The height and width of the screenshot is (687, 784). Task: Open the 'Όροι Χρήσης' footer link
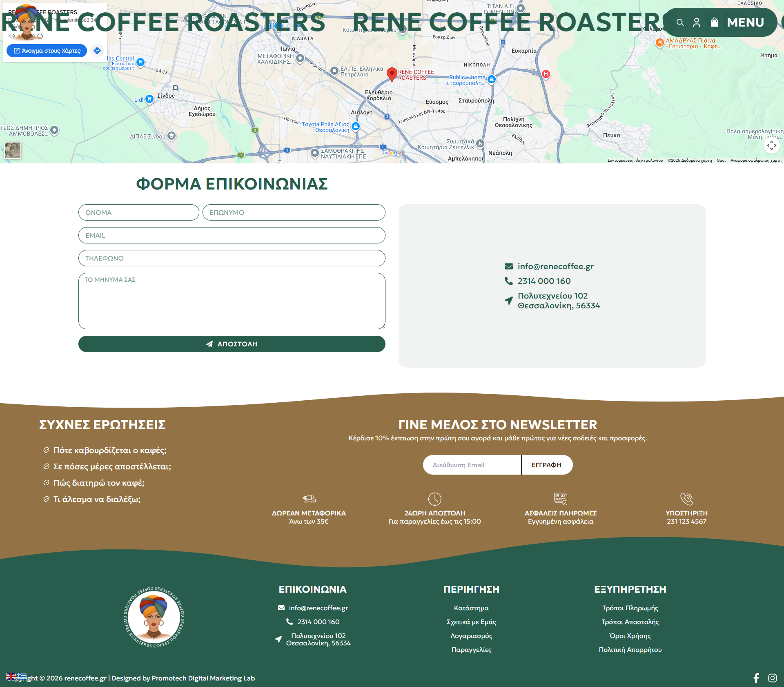point(630,636)
